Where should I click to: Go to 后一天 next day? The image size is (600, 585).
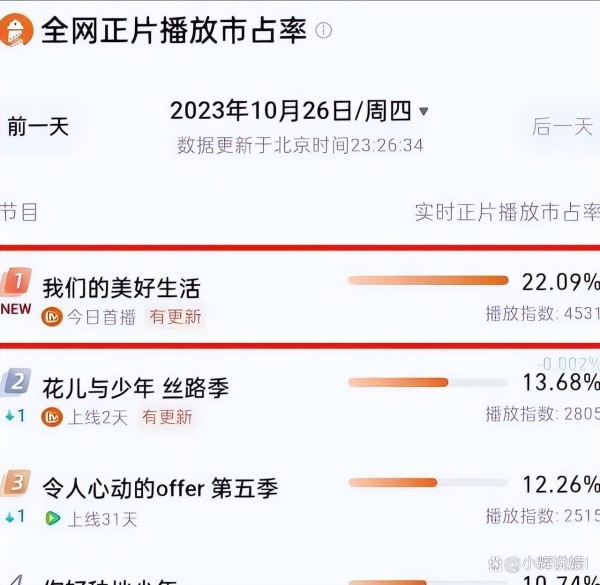tap(562, 127)
